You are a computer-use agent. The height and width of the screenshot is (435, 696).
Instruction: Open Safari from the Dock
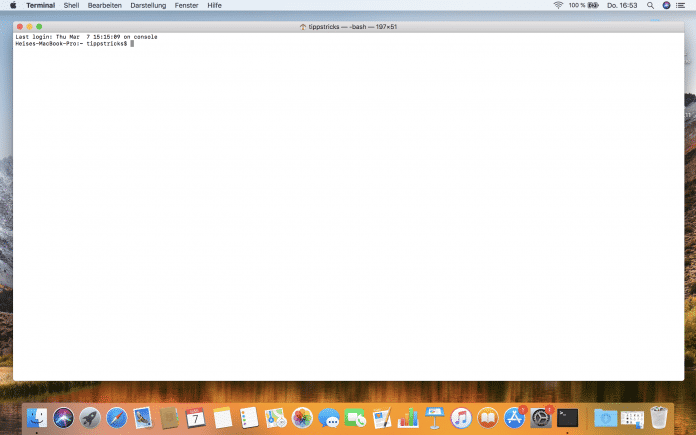tap(116, 417)
